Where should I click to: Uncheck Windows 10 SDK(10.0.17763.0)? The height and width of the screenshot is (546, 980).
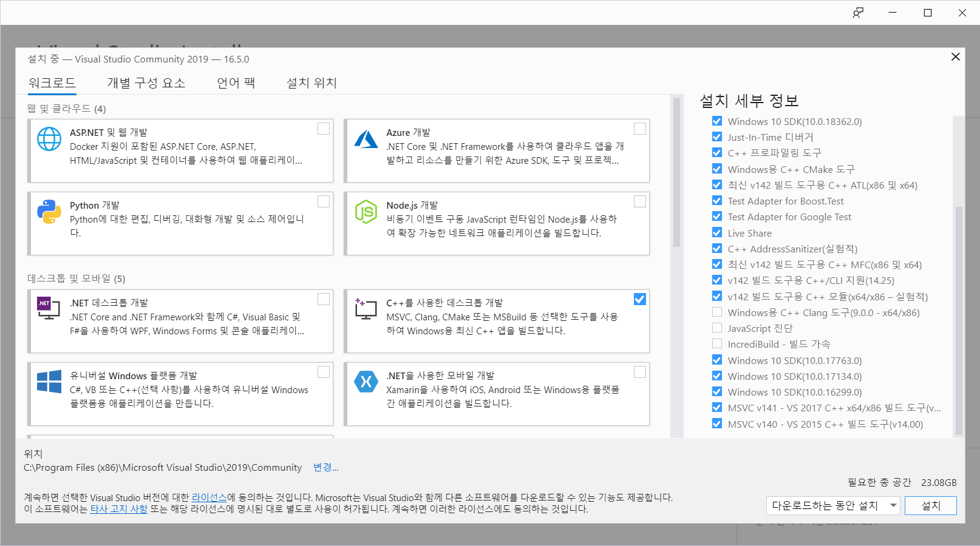click(717, 360)
